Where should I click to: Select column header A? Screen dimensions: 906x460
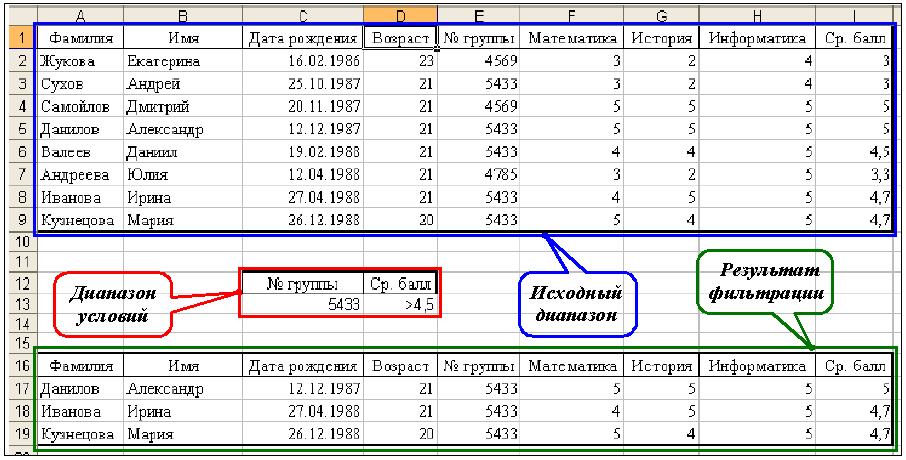point(80,16)
